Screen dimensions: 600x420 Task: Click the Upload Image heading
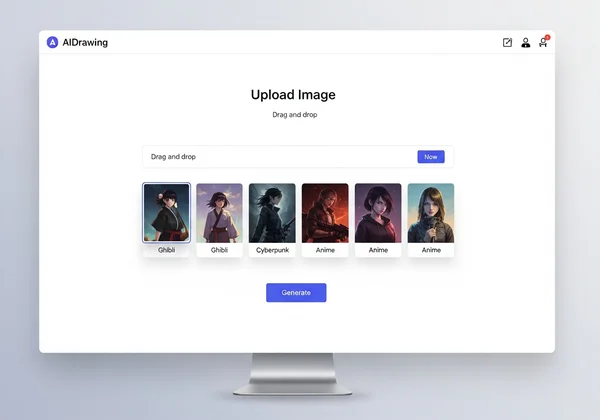pyautogui.click(x=293, y=94)
